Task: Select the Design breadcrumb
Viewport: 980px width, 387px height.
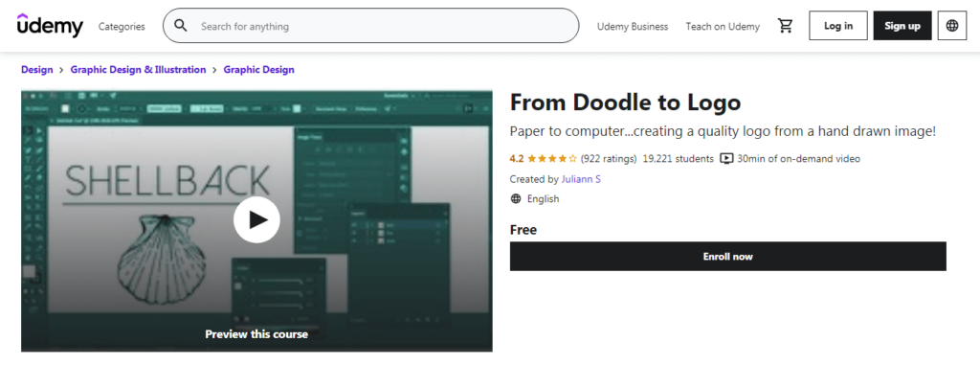Action: (x=36, y=70)
